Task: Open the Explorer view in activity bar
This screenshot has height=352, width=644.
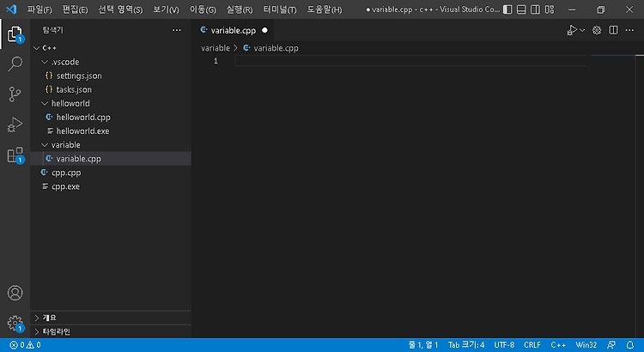Action: click(15, 33)
